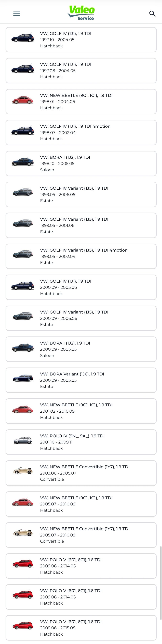
Task: Click the Bora Variant (1J6) car image
Action: pos(23,379)
